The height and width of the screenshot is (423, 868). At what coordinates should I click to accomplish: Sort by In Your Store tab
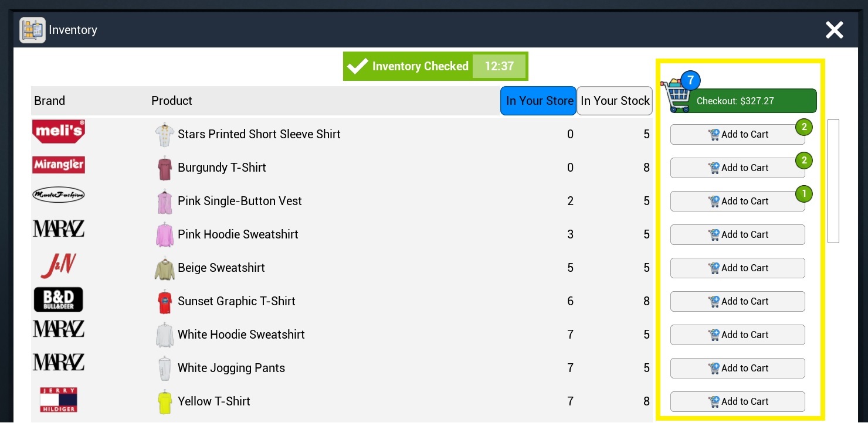click(x=540, y=101)
